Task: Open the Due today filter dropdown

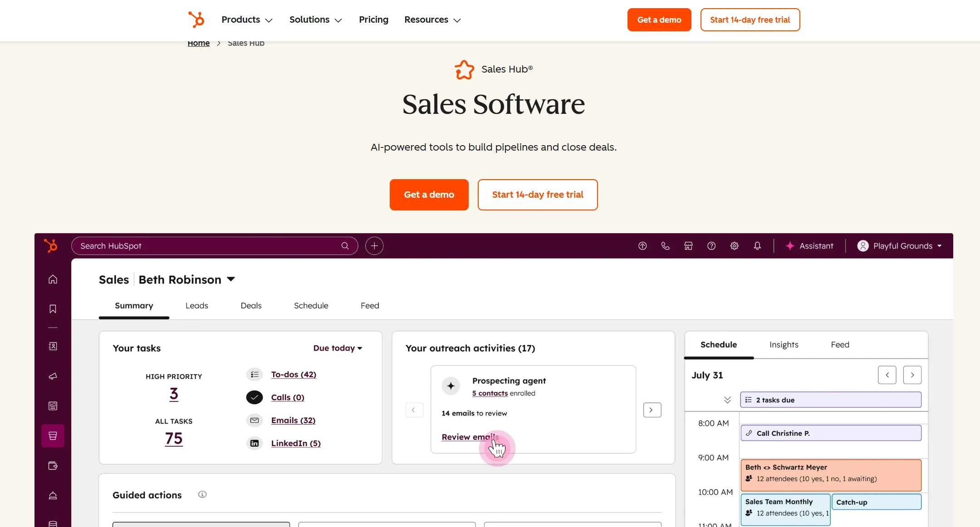Action: 338,348
